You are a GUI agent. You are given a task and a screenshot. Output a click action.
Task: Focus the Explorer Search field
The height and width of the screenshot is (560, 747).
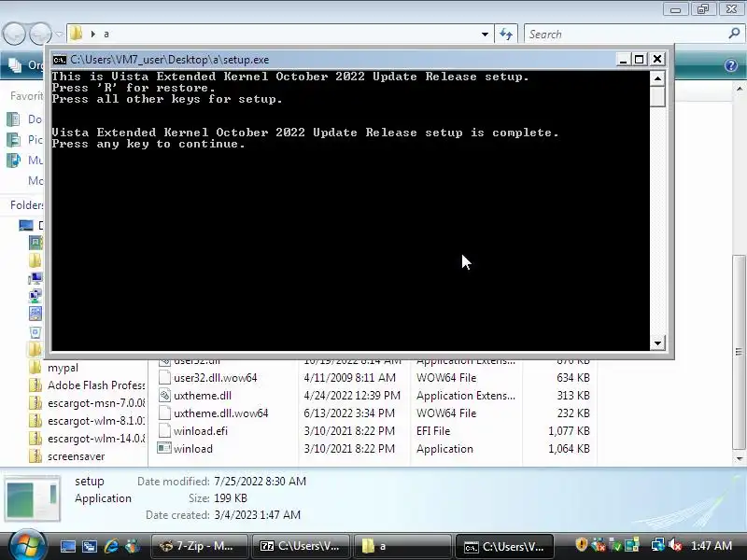pos(626,35)
